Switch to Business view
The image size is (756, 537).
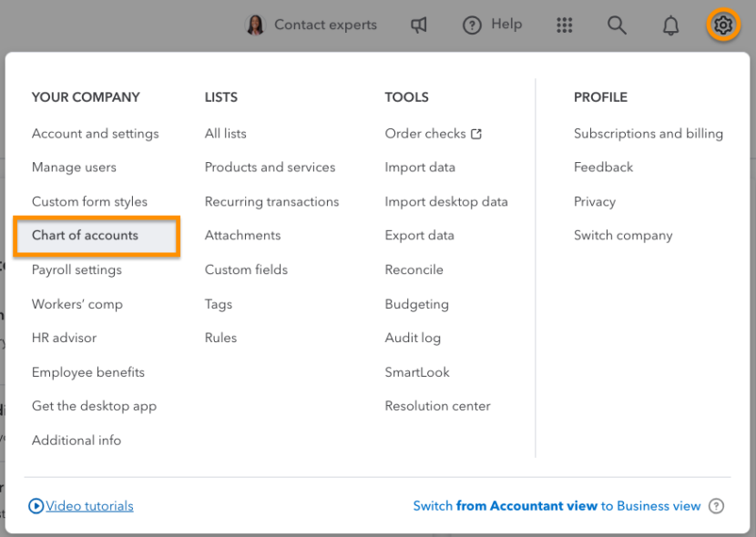click(559, 506)
